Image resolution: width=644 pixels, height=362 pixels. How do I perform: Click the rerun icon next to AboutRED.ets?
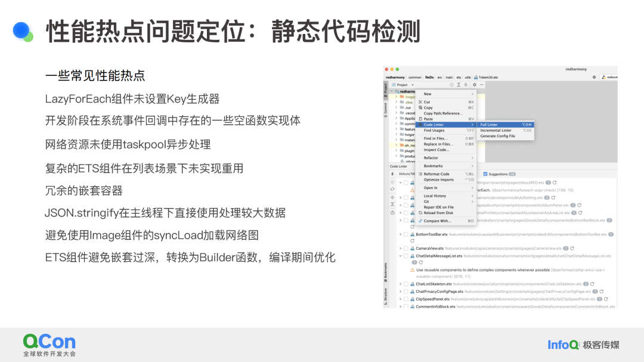click(555, 182)
